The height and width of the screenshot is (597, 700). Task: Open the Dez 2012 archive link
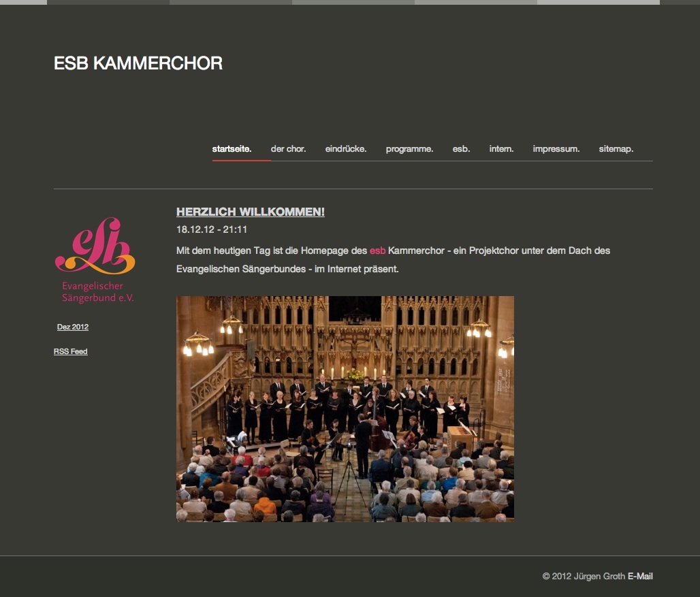73,327
